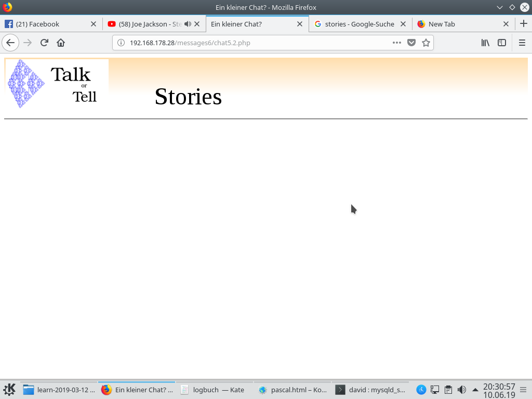
Task: Open the screen layout icon in tray
Action: [434, 389]
